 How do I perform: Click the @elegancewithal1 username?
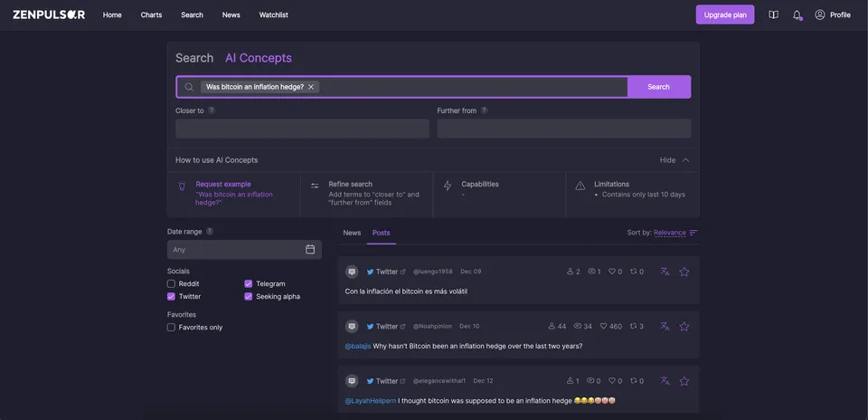[439, 381]
